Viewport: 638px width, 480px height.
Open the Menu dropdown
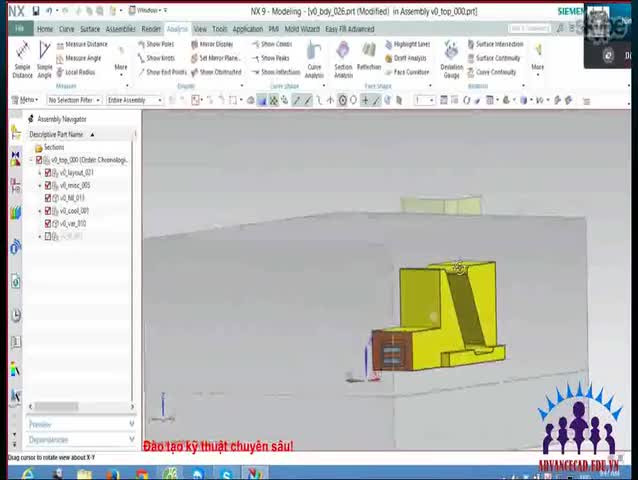point(25,100)
